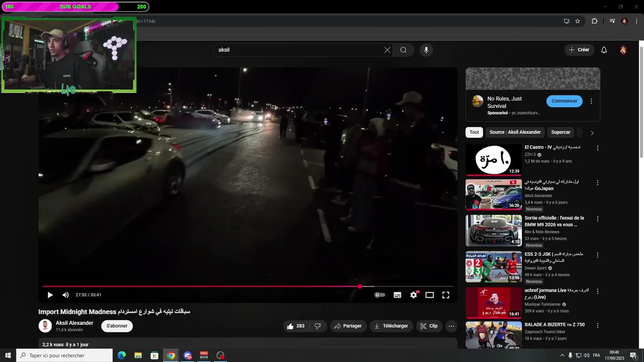Show hidden system tray icons
Image resolution: width=644 pixels, height=362 pixels.
click(x=562, y=355)
